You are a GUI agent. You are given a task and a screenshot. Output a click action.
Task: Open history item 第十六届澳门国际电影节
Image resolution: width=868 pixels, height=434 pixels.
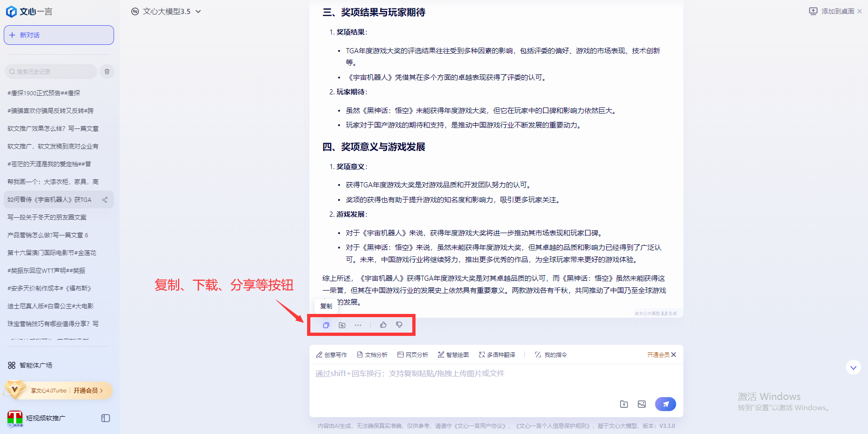pyautogui.click(x=59, y=253)
